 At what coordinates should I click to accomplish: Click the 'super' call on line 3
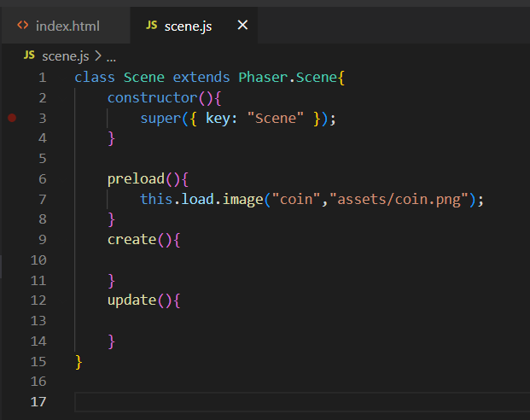click(161, 119)
